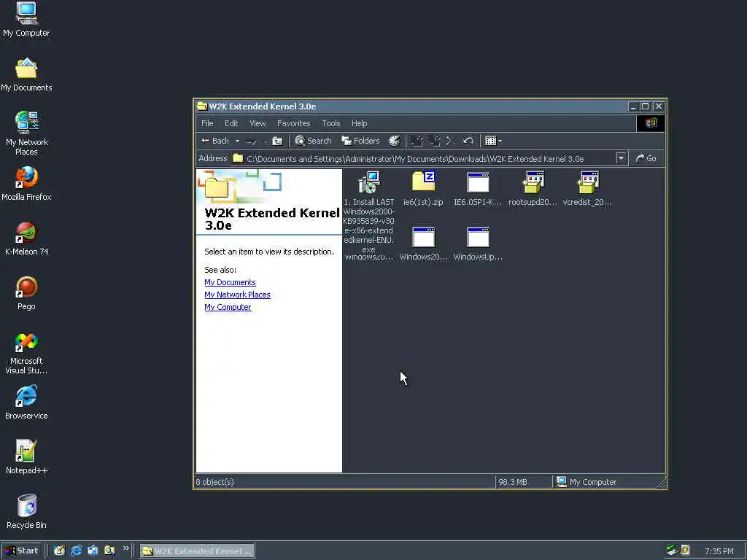Expand the Address bar dropdown

click(621, 158)
